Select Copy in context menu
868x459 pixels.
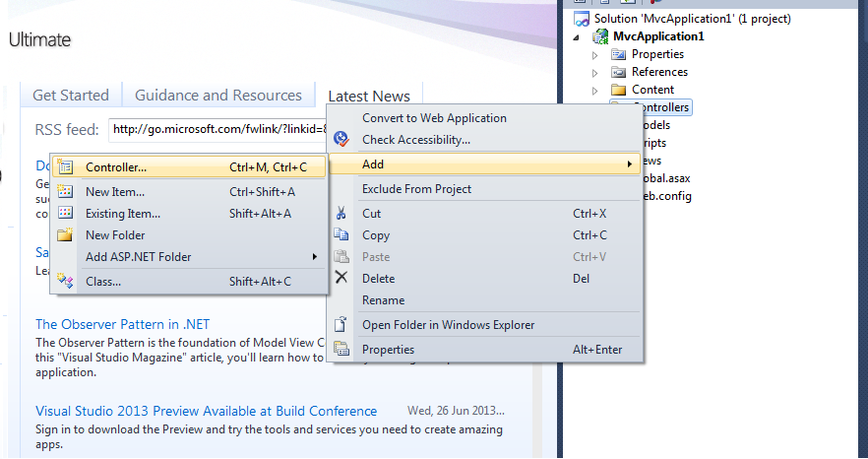click(x=485, y=235)
